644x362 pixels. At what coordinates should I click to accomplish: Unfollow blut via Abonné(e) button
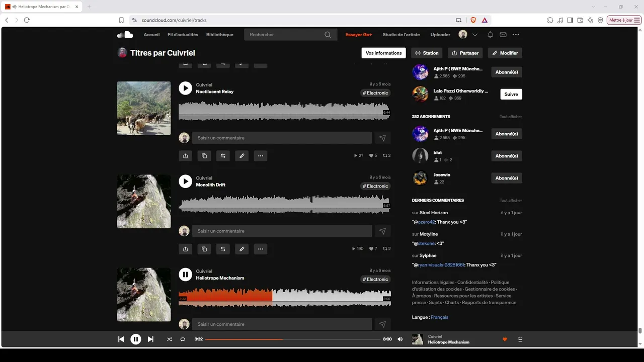click(x=507, y=156)
